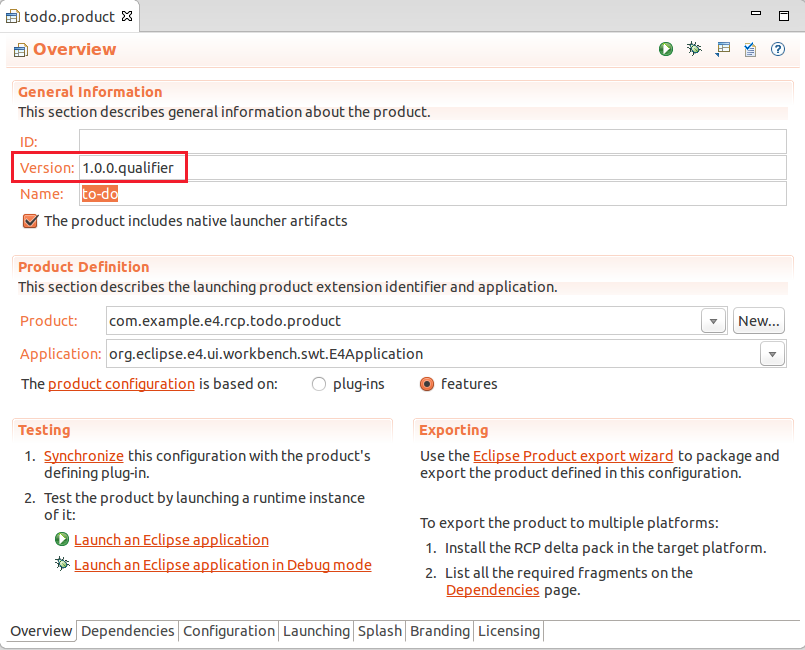Click the Product Definition section title
The height and width of the screenshot is (650, 805).
point(84,267)
